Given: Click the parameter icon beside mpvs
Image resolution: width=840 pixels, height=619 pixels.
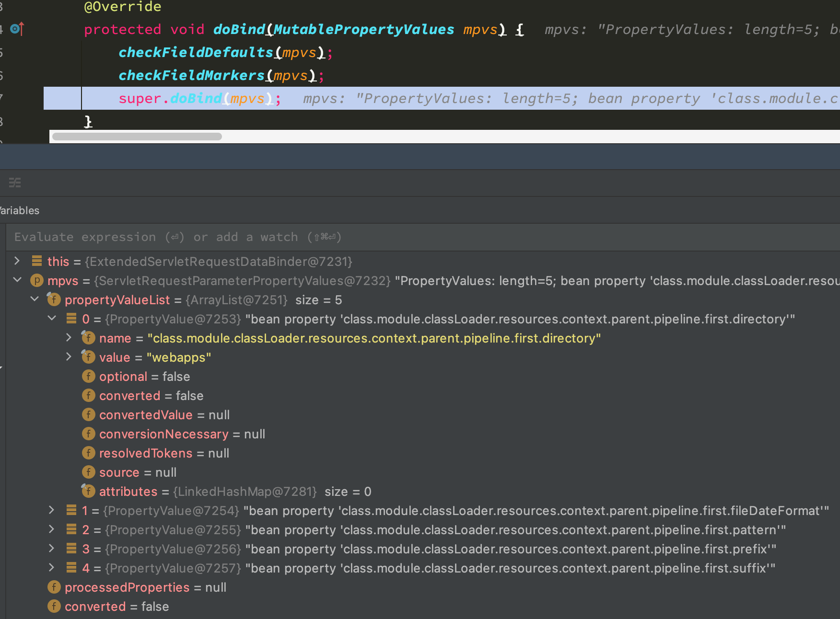Looking at the screenshot, I should click(37, 280).
